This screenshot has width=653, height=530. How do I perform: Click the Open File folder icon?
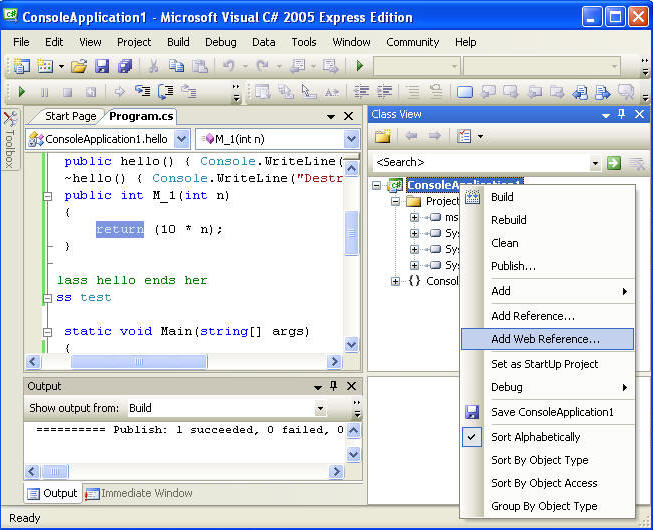[x=79, y=66]
